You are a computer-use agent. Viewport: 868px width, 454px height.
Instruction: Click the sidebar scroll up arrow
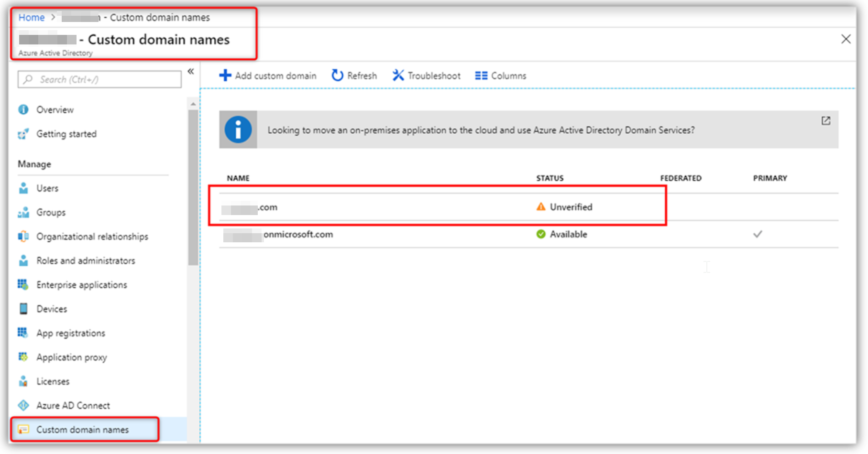pyautogui.click(x=193, y=104)
